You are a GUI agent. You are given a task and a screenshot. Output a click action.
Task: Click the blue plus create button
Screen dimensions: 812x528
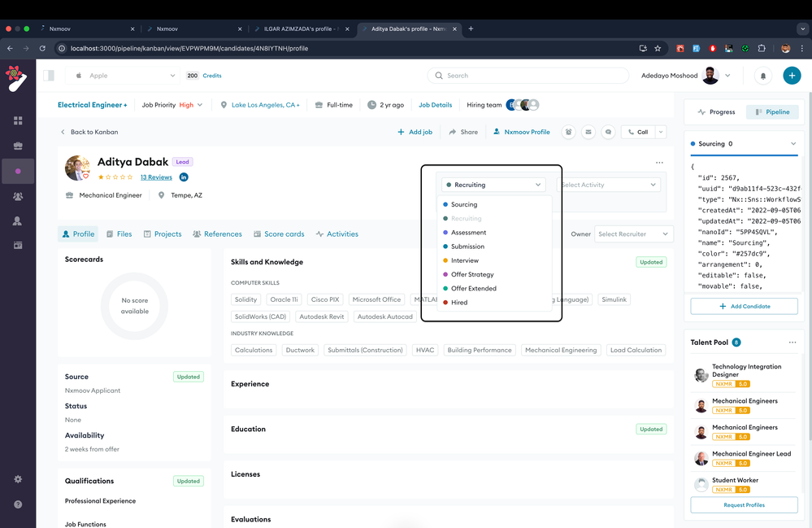pos(792,76)
